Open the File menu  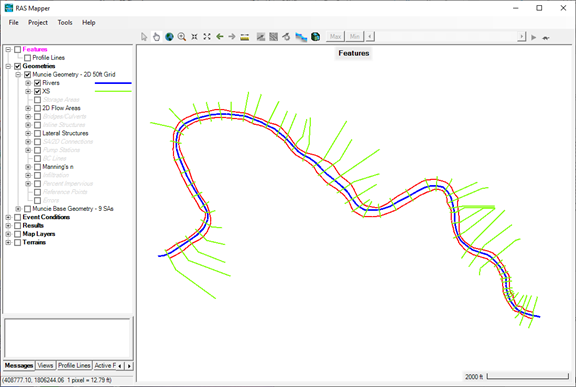click(x=14, y=23)
